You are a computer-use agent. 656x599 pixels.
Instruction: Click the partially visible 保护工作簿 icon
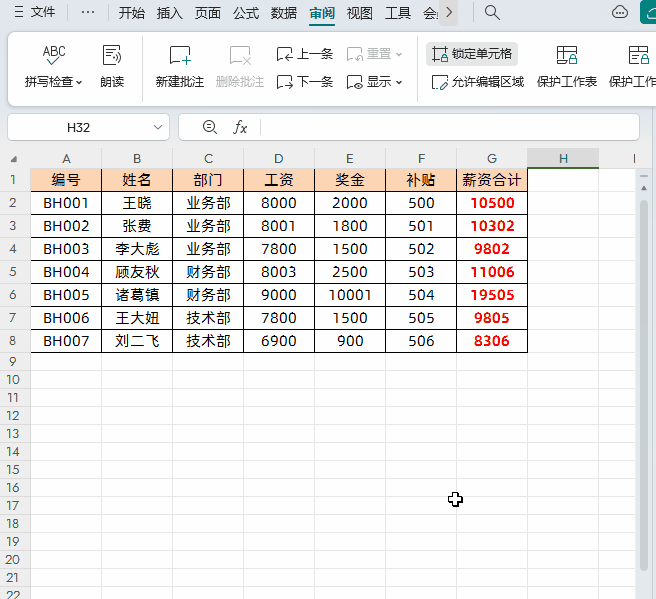[x=638, y=55]
